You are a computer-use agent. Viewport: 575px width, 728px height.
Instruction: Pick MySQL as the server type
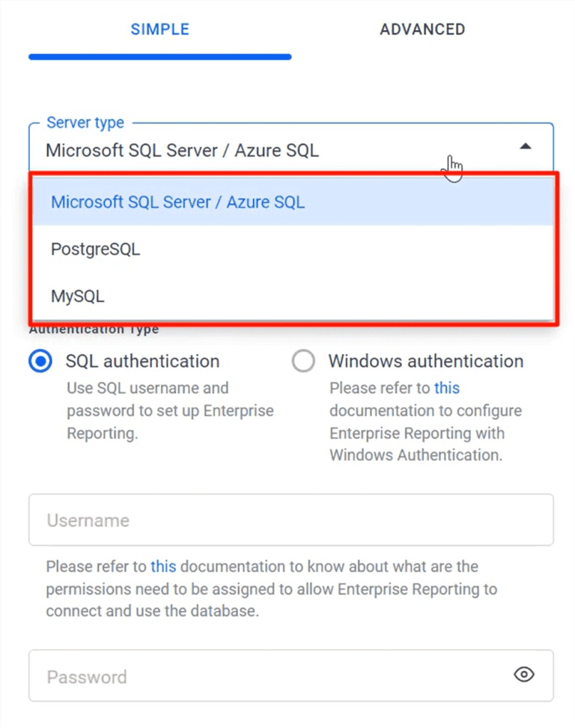point(293,296)
